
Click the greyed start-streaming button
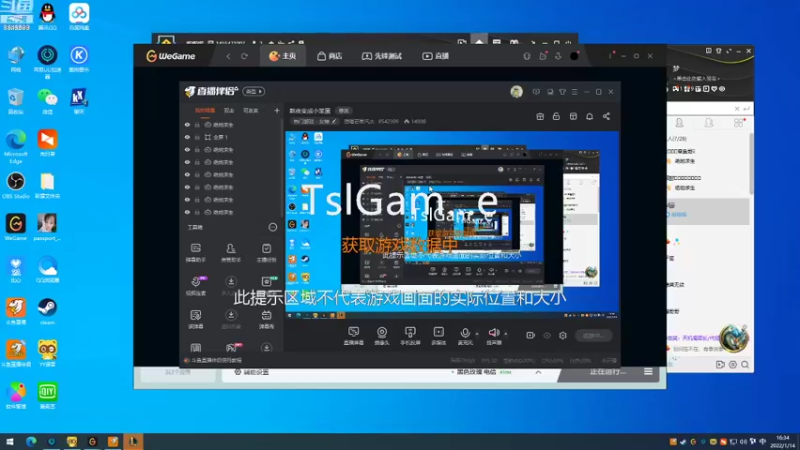[x=593, y=335]
